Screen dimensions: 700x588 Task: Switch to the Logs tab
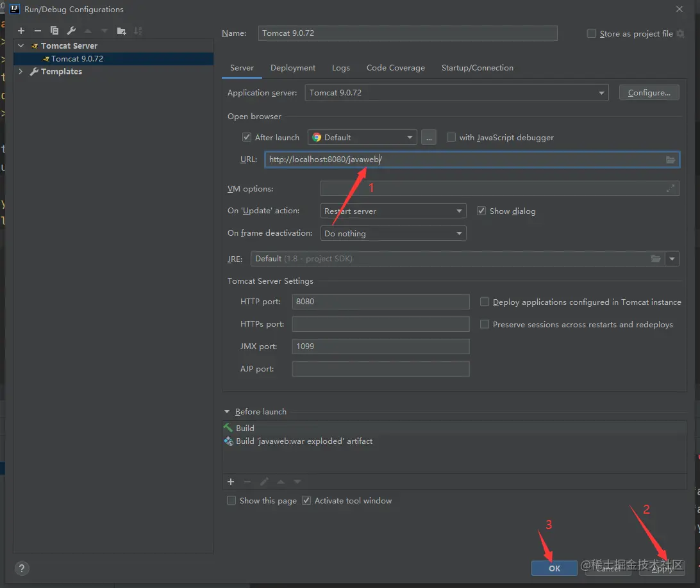point(341,68)
